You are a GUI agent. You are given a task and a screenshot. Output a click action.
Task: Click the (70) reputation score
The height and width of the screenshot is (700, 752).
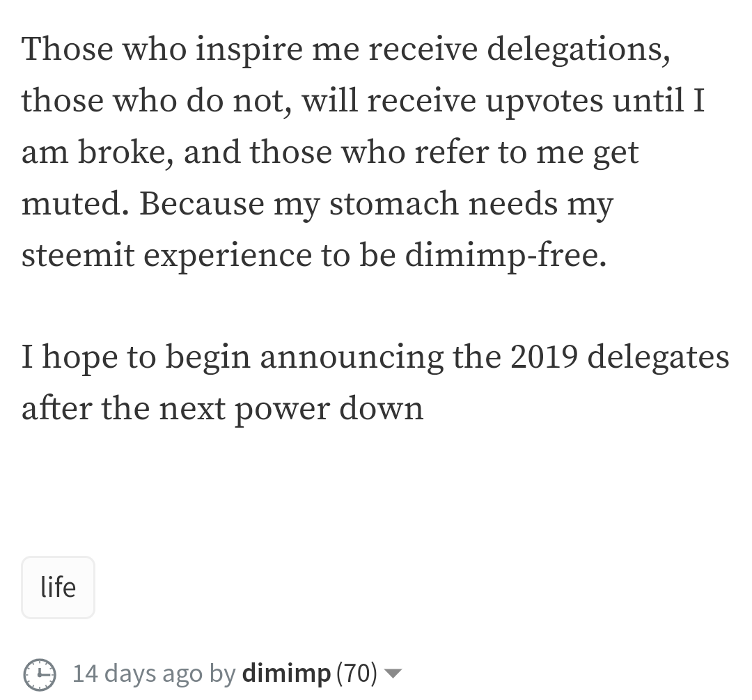click(357, 673)
